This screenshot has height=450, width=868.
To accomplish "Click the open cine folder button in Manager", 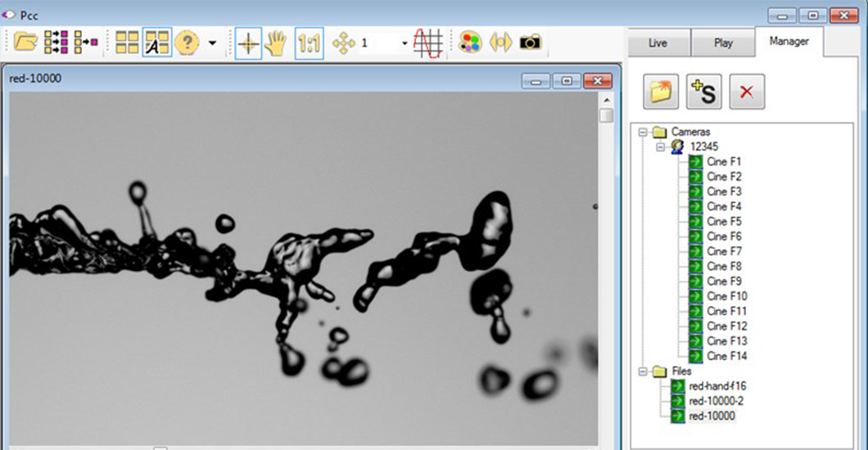I will (661, 92).
